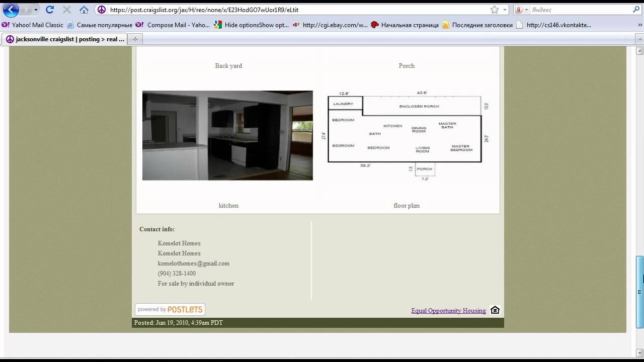Open the cgi.ebay.com bookmark
The image size is (644, 362).
tap(330, 25)
